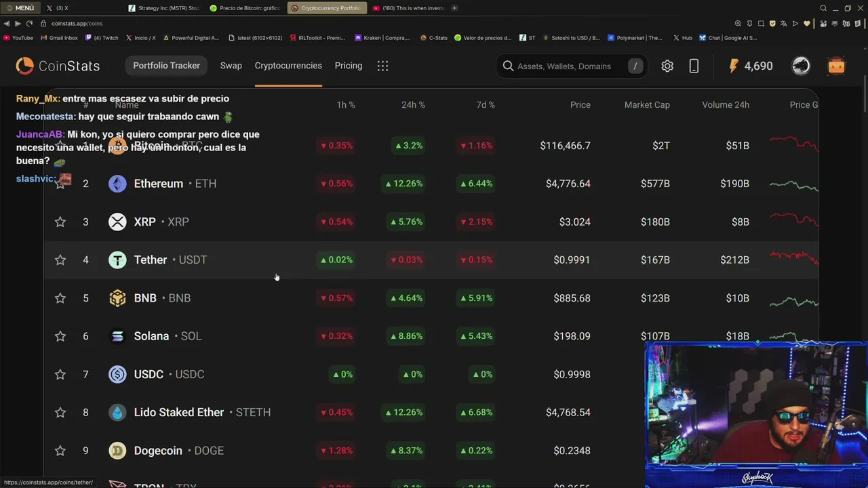
Task: Open the Tether price sparkline chart
Action: (794, 258)
